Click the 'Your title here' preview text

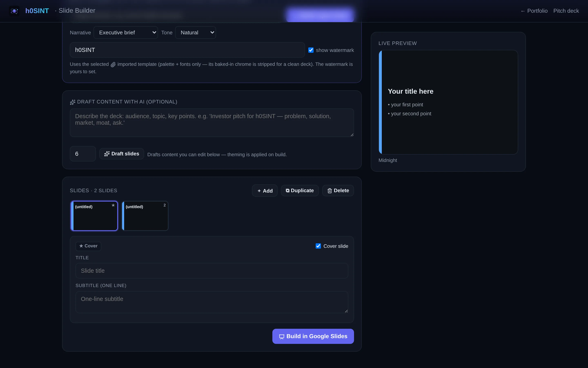[411, 92]
